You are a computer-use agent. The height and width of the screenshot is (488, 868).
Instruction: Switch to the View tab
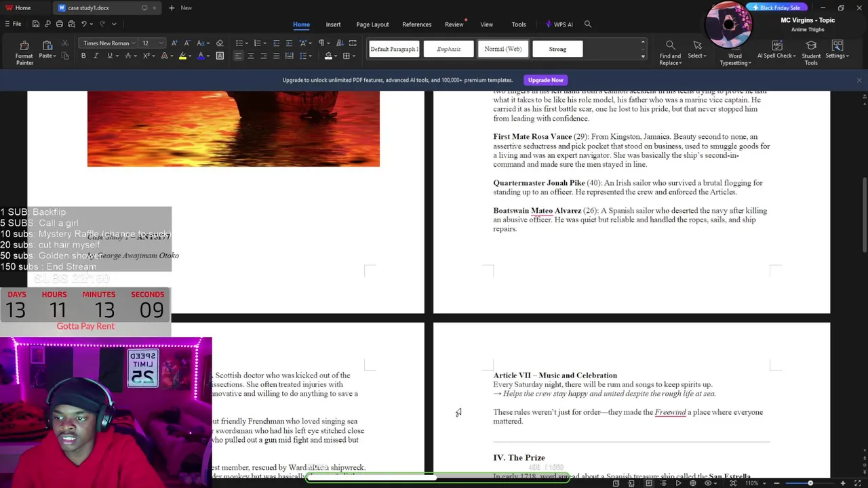(486, 24)
